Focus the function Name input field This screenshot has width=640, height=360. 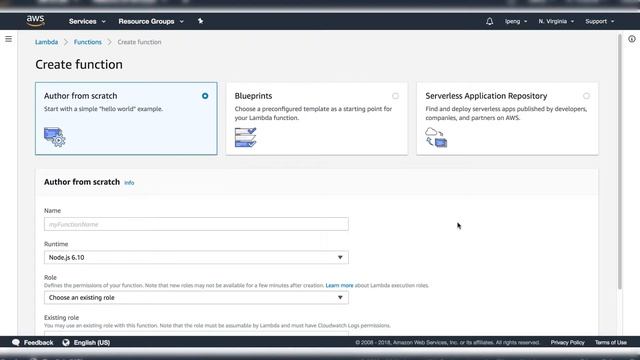196,224
